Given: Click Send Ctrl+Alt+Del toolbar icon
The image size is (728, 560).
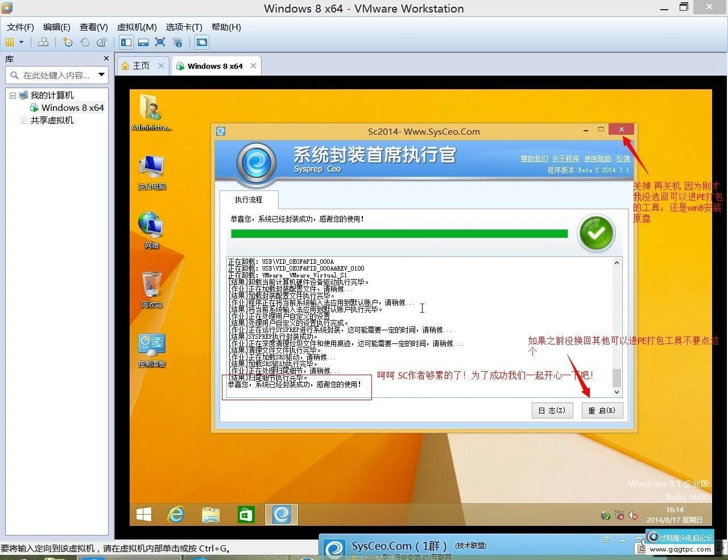Looking at the screenshot, I should (x=43, y=42).
